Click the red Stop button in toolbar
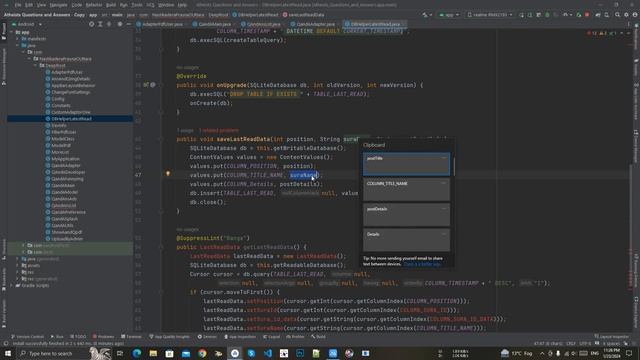Screen dimensions: 640x360 [587, 15]
